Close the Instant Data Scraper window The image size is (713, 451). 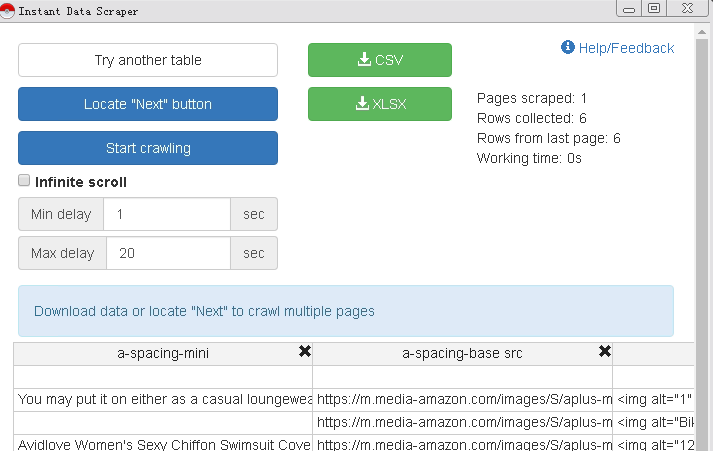click(x=688, y=8)
